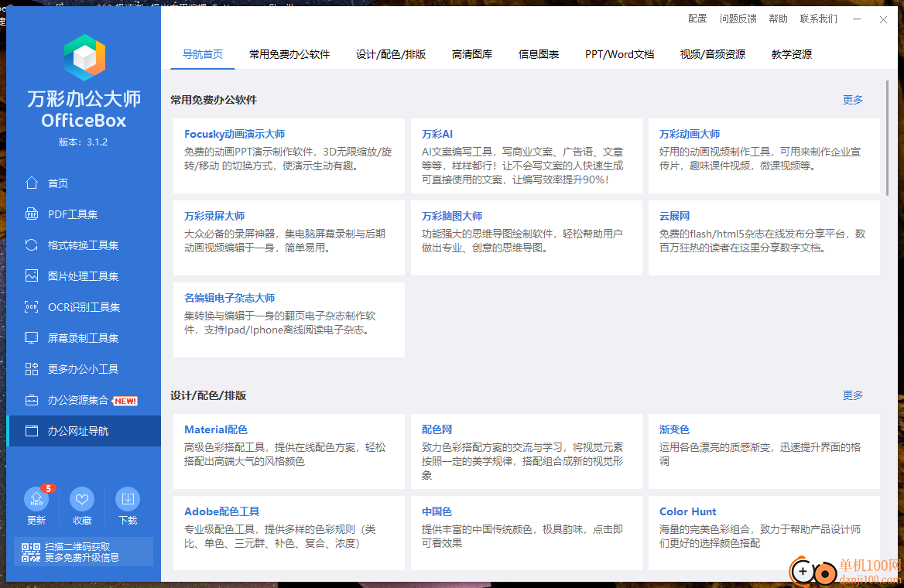
Task: Open the 万彩脑图大师 link
Action: pos(452,216)
